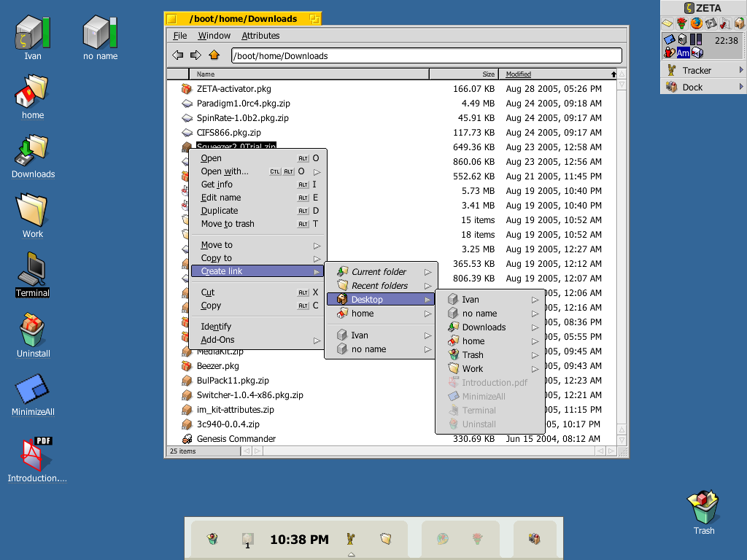Select the im_kit-attributes.zip file

tap(236, 410)
